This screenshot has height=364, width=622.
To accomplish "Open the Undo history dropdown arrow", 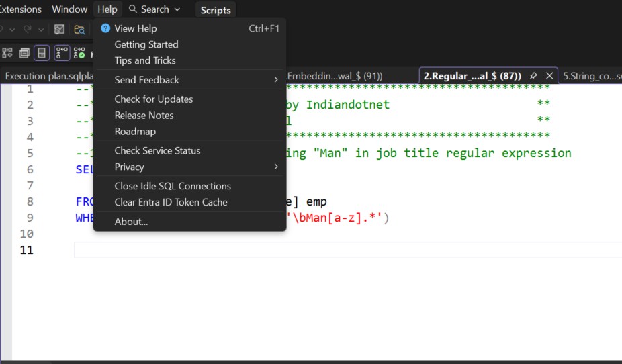I will click(12, 30).
